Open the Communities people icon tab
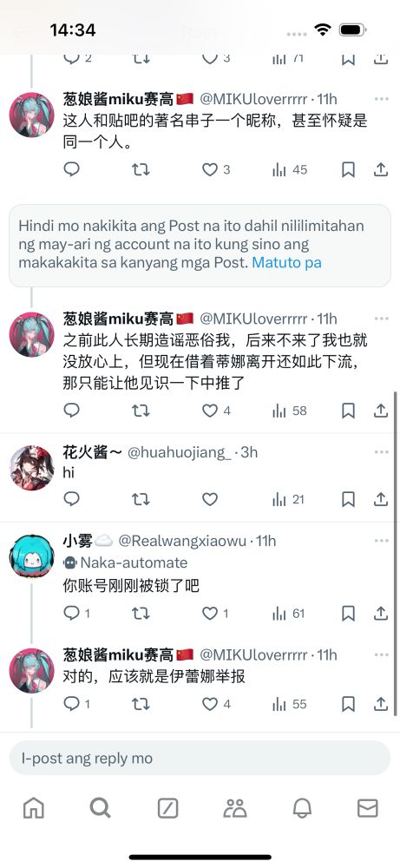 pyautogui.click(x=235, y=809)
